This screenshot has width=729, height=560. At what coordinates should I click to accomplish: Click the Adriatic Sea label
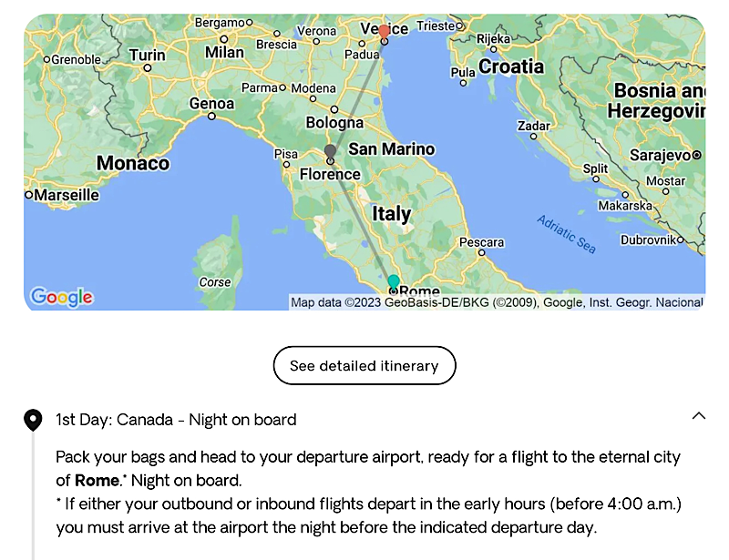coord(565,234)
